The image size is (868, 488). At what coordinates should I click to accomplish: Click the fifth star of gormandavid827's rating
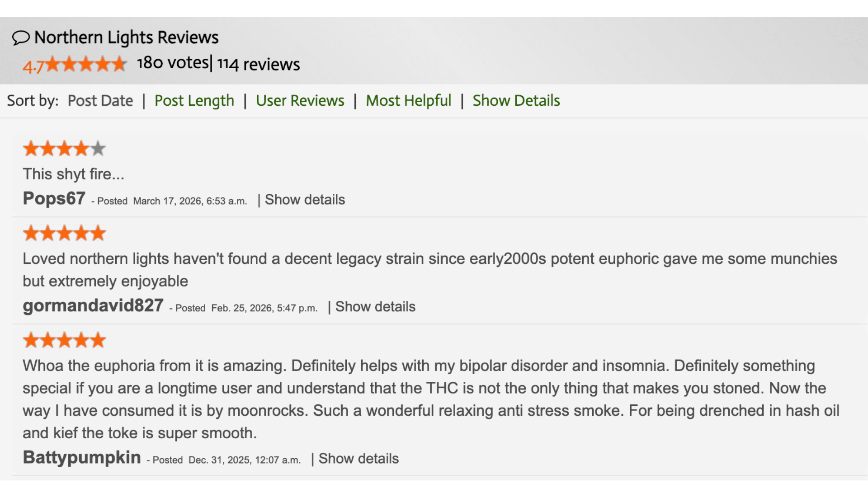pos(98,232)
